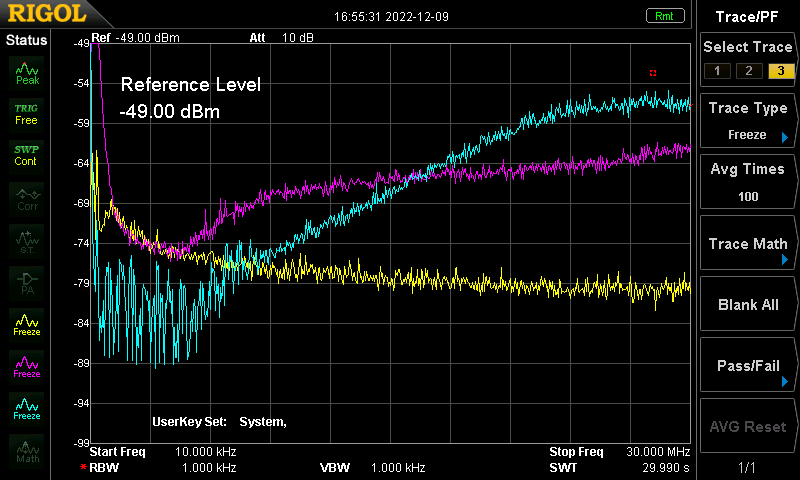This screenshot has height=480, width=800.
Task: Select the highlighted trace 3
Action: tap(781, 71)
